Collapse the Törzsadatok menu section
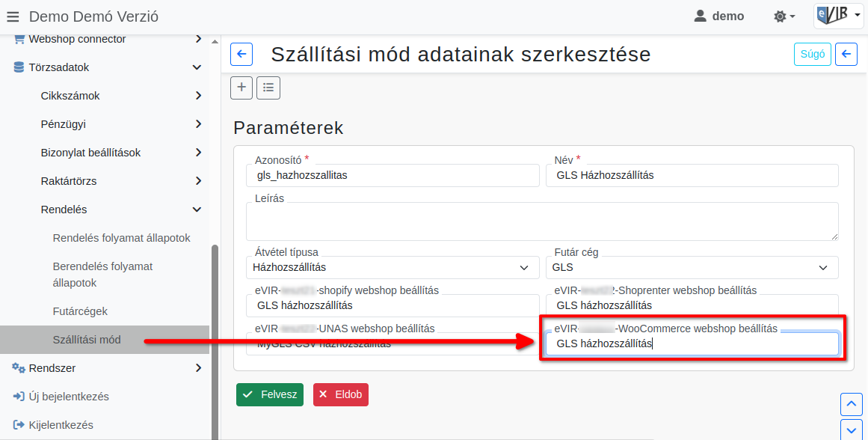Screen dimensions: 868x440 197,67
